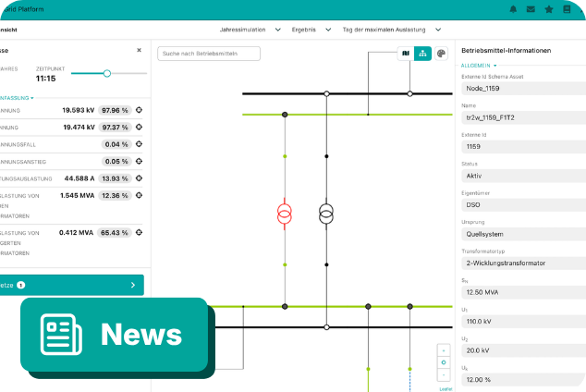The width and height of the screenshot is (586, 392).
Task: Select the schematic hierarchy view icon
Action: point(422,54)
